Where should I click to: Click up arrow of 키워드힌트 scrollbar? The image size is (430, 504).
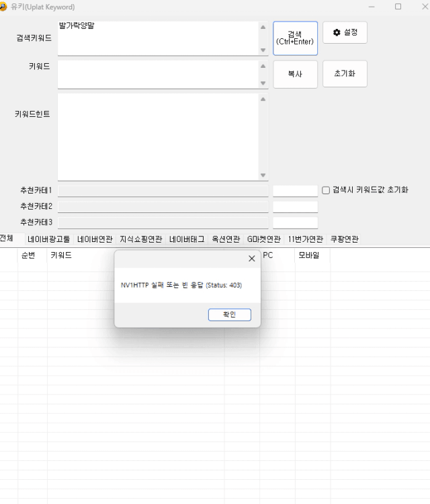point(263,99)
